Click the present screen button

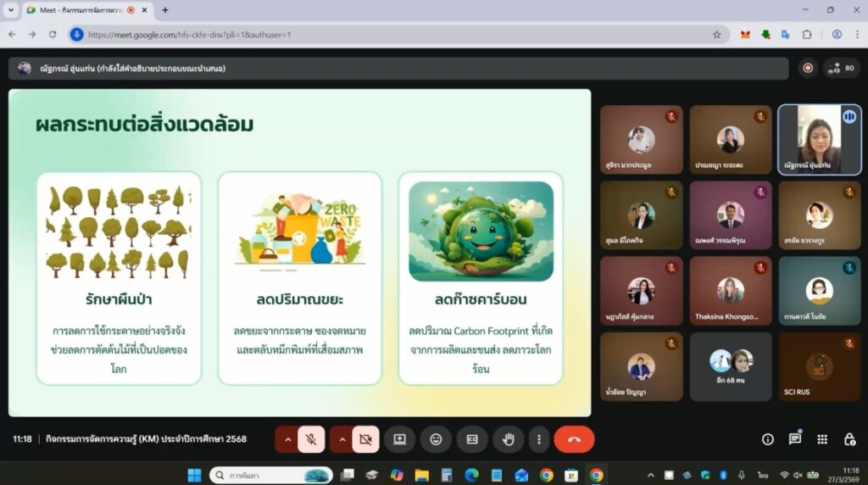click(x=399, y=439)
